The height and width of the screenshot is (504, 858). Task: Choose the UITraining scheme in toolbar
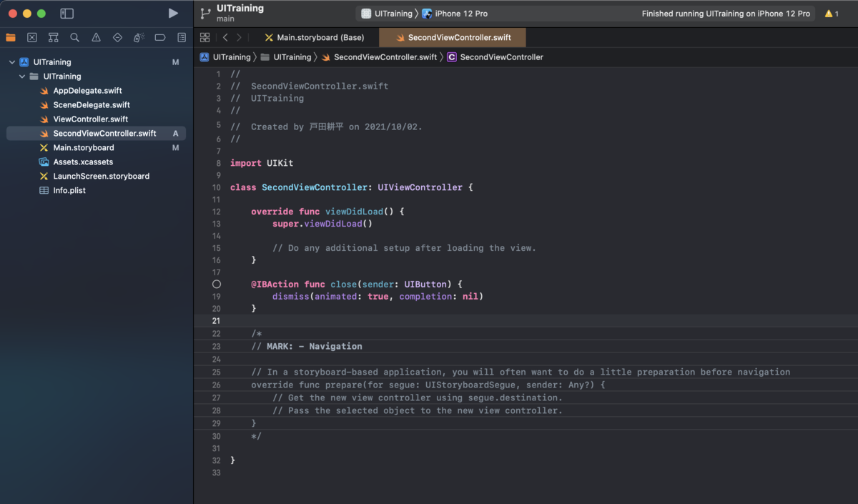pyautogui.click(x=387, y=14)
